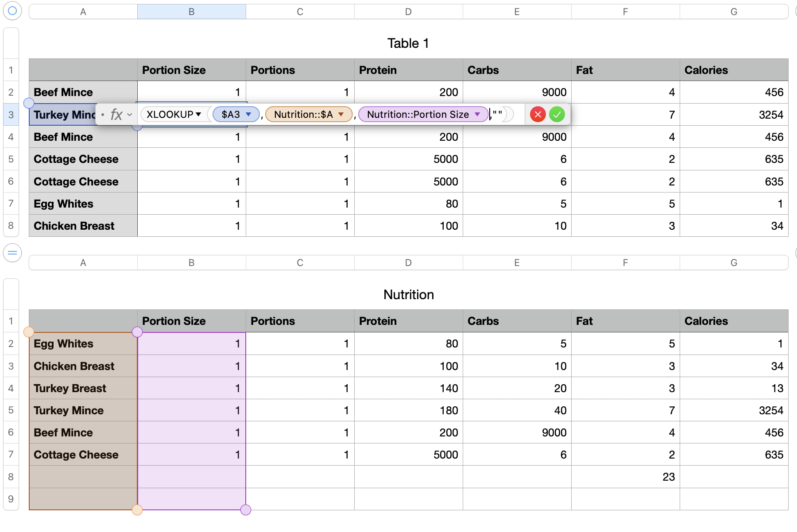Screen dimensions: 797x532
Task: Click carbs value 10 in Table 1
Action: coord(560,226)
